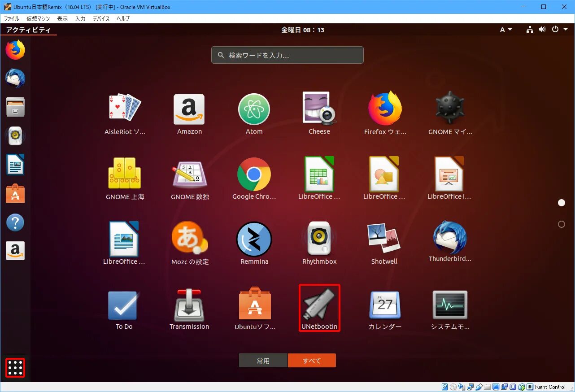Open Google Chrome

click(254, 179)
